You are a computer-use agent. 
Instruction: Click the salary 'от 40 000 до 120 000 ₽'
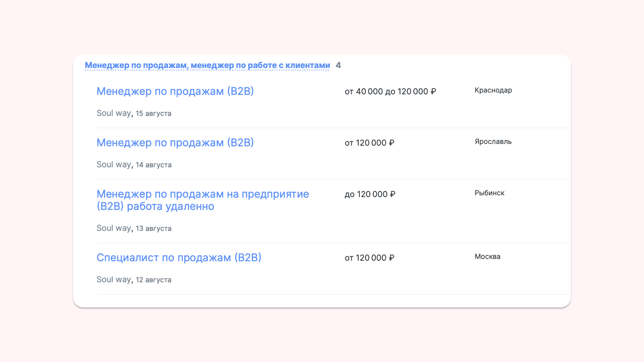[x=390, y=92]
